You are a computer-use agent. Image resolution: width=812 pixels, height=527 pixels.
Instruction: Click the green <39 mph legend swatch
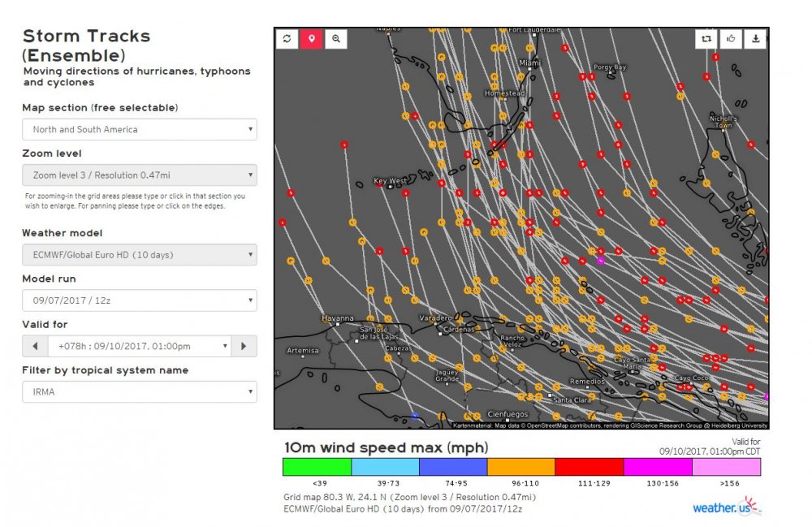click(x=317, y=467)
